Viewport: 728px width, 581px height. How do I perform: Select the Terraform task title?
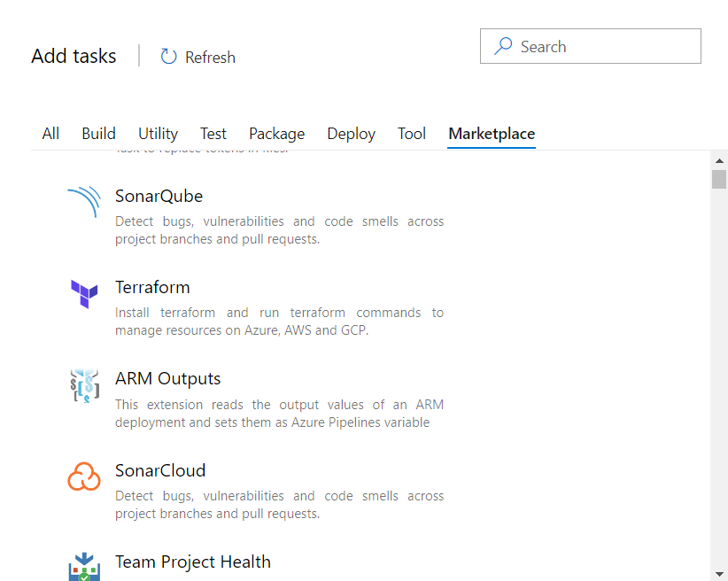[152, 288]
